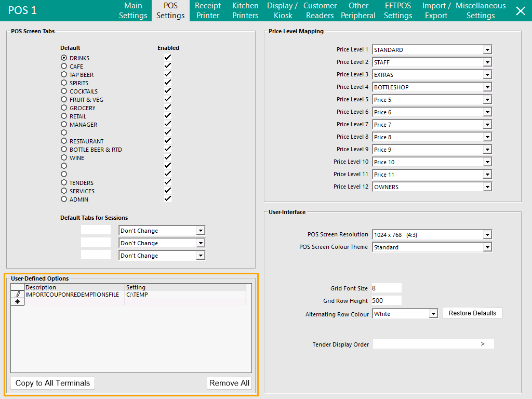This screenshot has width=532, height=399.
Task: Open the Kitchen Printers tab
Action: click(245, 11)
